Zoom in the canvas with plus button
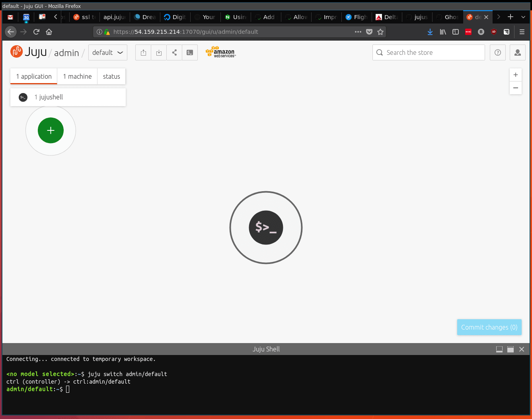This screenshot has height=419, width=532. (x=516, y=75)
